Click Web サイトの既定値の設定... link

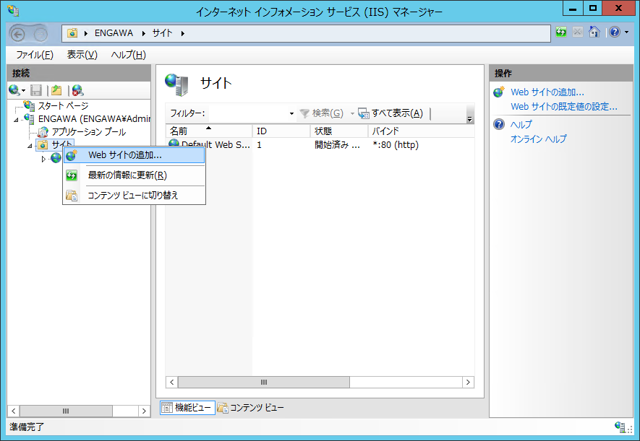pos(564,107)
